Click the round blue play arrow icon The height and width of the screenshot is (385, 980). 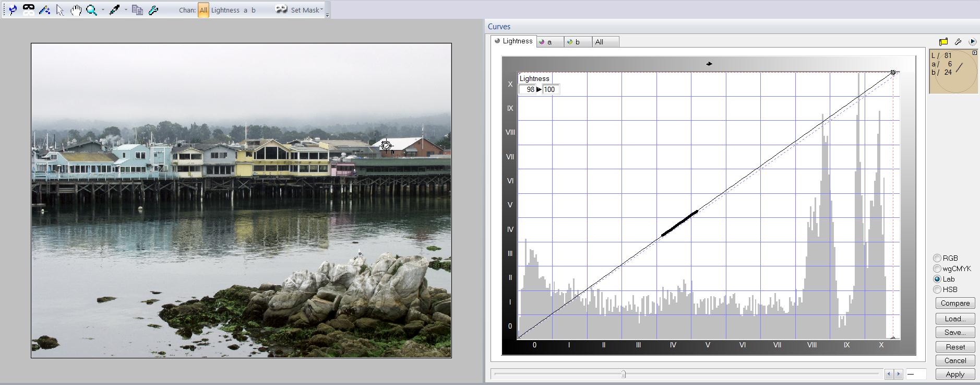point(972,42)
